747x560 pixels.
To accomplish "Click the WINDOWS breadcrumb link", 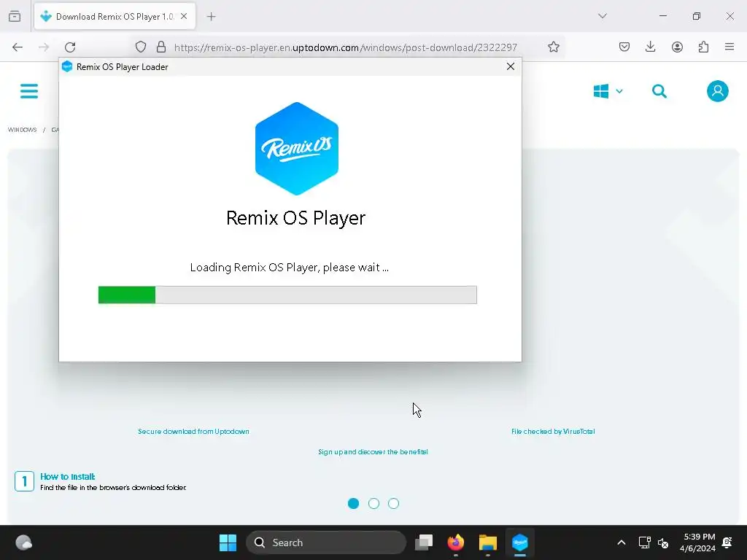I will (x=23, y=130).
